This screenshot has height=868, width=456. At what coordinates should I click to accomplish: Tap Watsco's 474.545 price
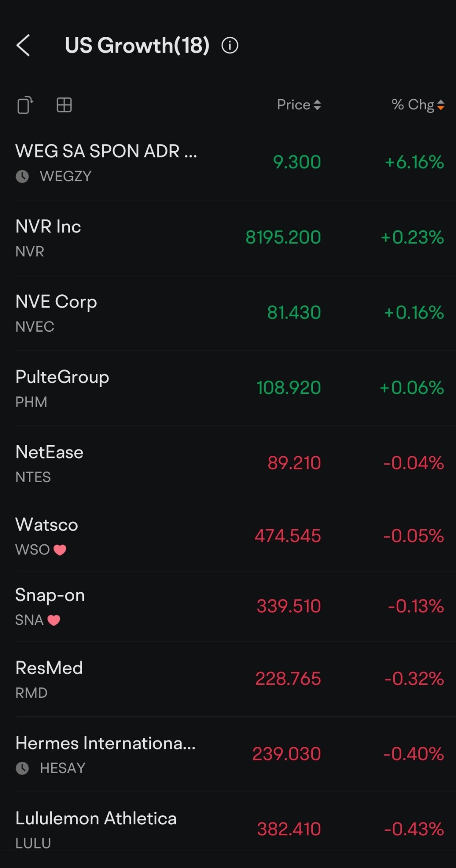tap(288, 536)
